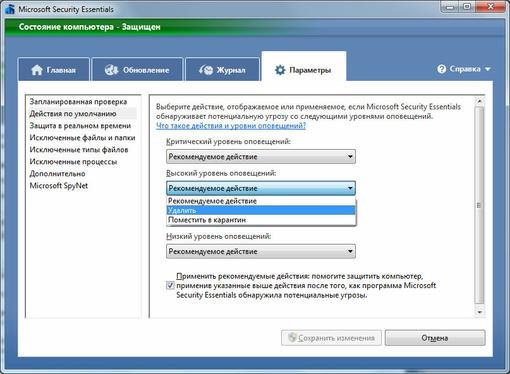Open the Низкий уровень оповещений dropdown
Image resolution: width=510 pixels, height=374 pixels.
pyautogui.click(x=261, y=251)
